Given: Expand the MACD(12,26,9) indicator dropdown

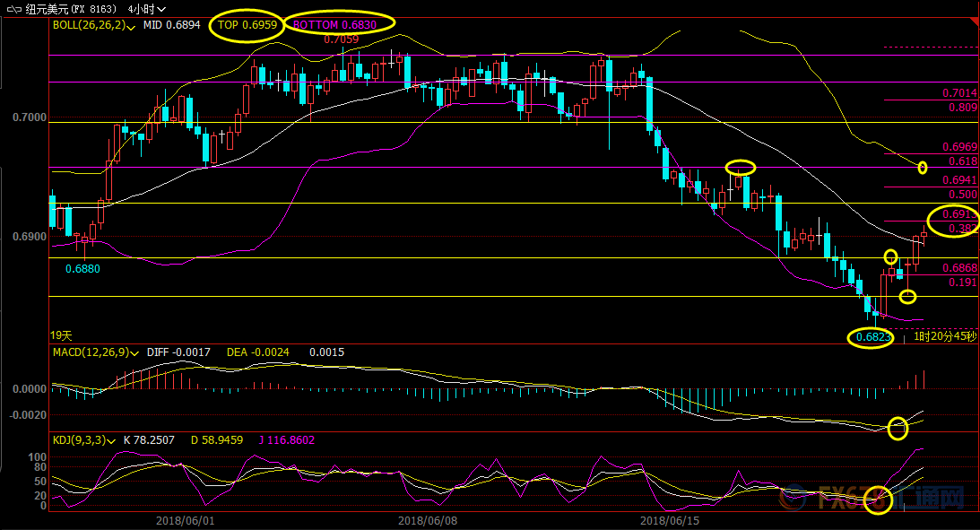Looking at the screenshot, I should 135,353.
